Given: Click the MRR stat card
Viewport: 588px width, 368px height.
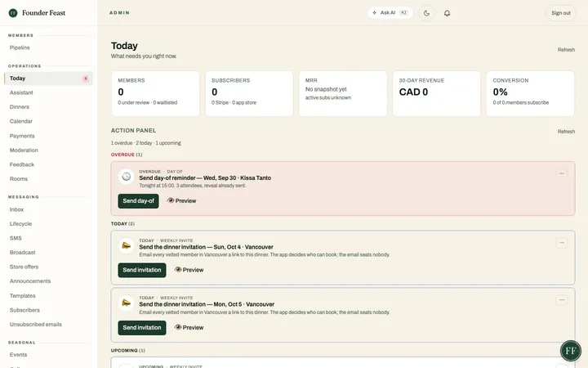Looking at the screenshot, I should click(343, 93).
